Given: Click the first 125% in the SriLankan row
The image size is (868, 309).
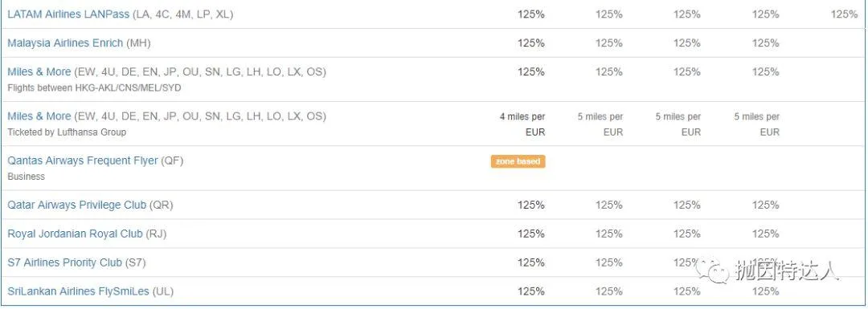Looking at the screenshot, I should pyautogui.click(x=531, y=291).
